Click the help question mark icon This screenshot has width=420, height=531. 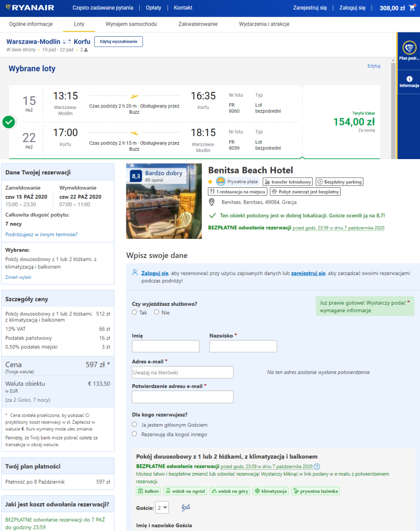tap(317, 467)
